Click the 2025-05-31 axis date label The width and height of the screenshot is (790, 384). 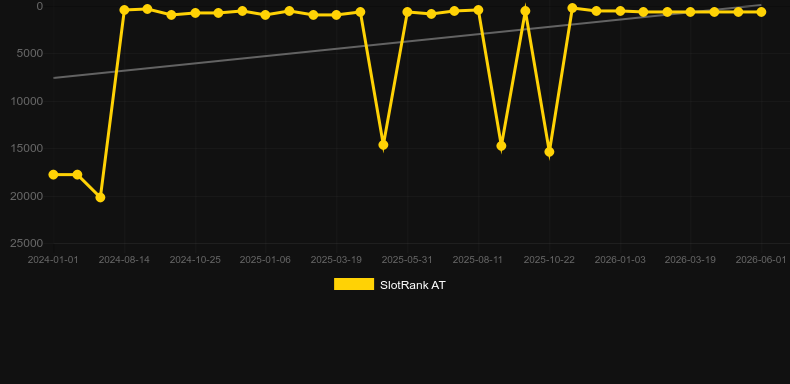[x=407, y=260]
